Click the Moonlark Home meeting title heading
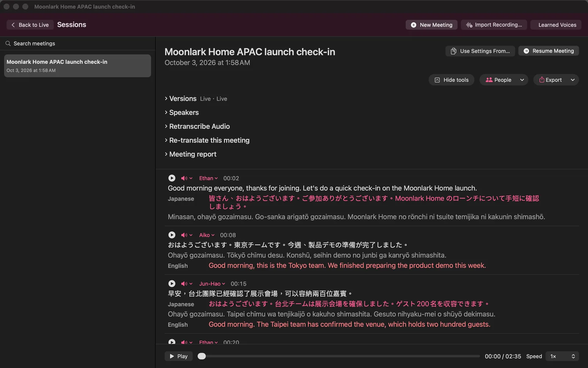The image size is (588, 368). 250,52
